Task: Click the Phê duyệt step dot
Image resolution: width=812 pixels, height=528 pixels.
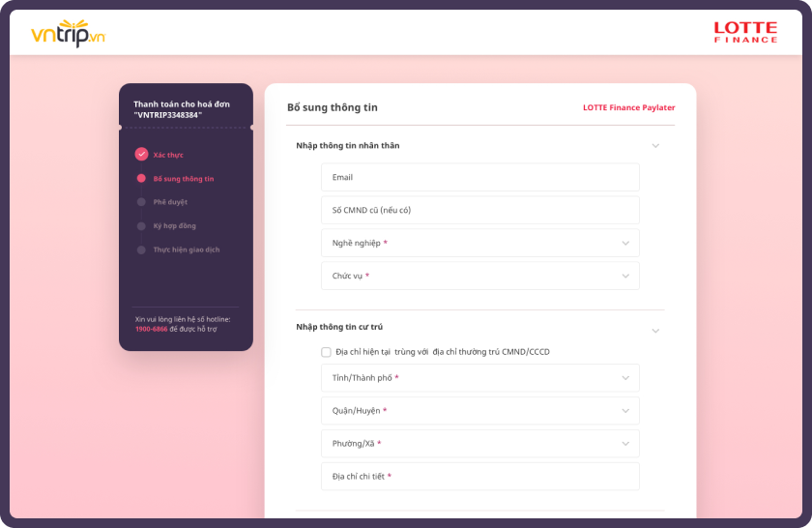Action: coord(141,202)
